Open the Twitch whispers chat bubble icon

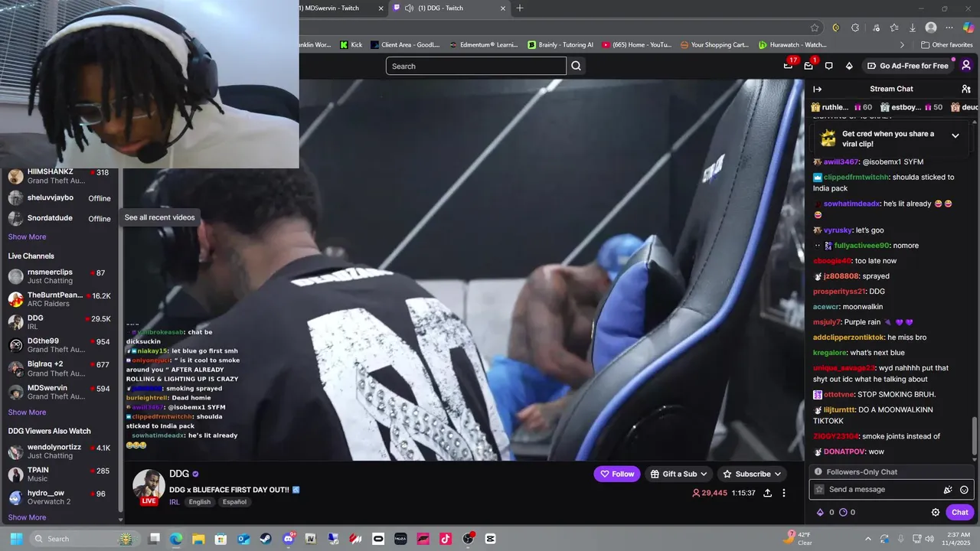pos(828,66)
